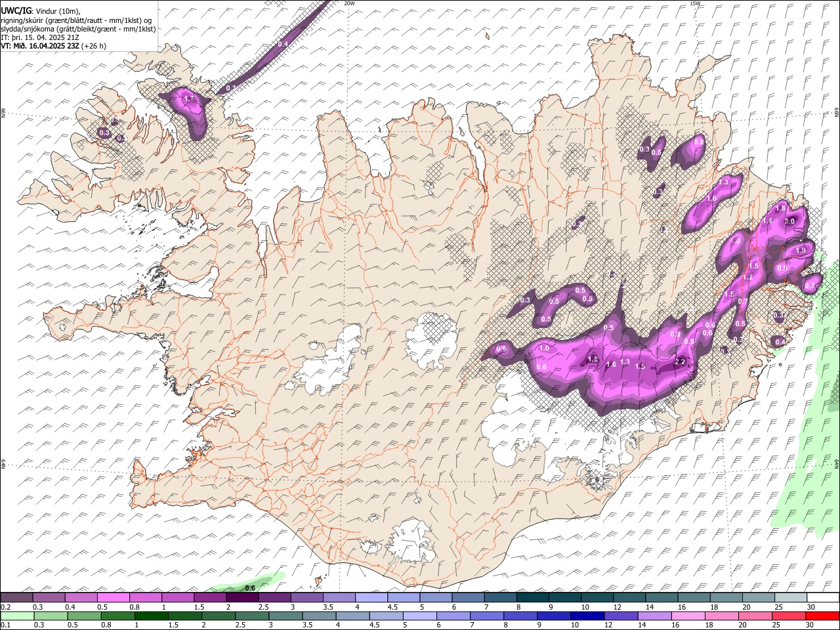Click the 2.2 snowfall value on the map
Viewport: 840px width, 630px height.
tap(681, 362)
